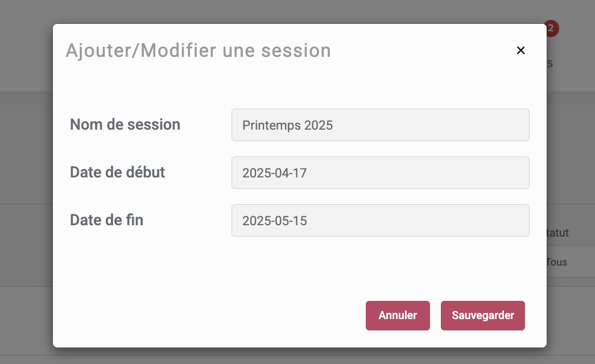Open the 'Tous' status filter behind the dialog

pyautogui.click(x=557, y=263)
